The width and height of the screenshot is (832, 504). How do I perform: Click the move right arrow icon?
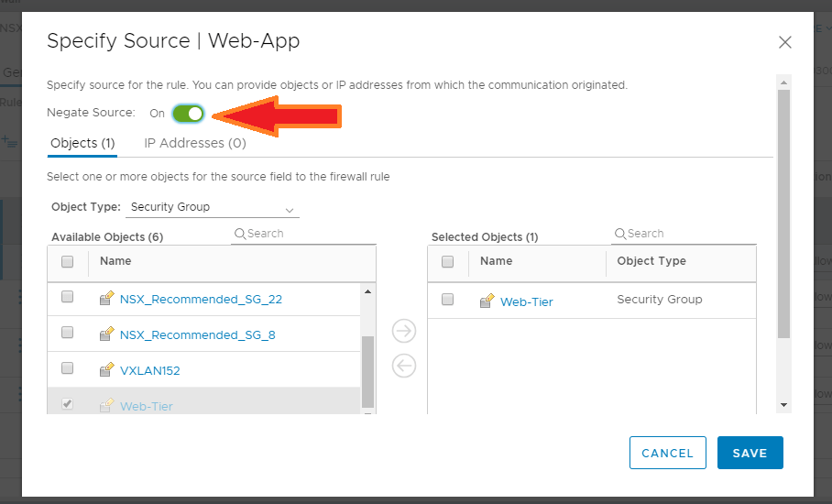[x=403, y=331]
